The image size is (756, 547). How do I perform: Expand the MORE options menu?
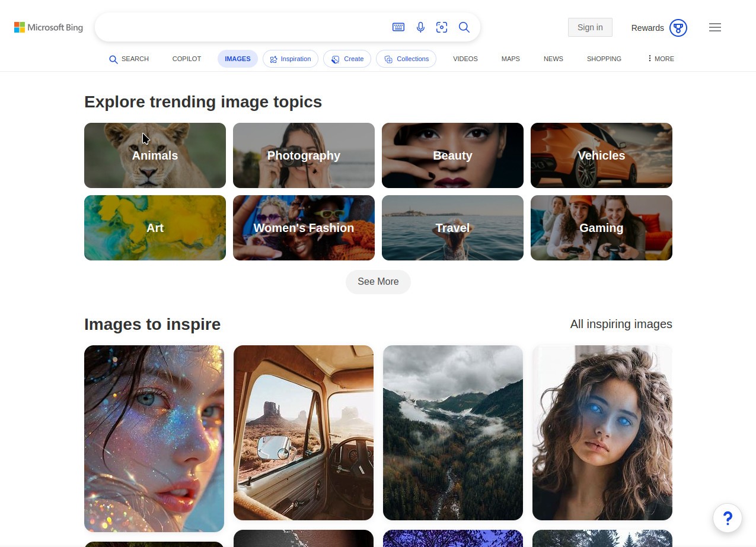tap(660, 59)
